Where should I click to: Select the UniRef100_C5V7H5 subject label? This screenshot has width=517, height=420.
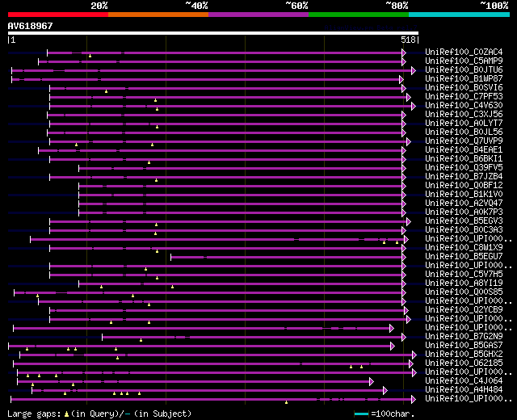click(x=464, y=275)
